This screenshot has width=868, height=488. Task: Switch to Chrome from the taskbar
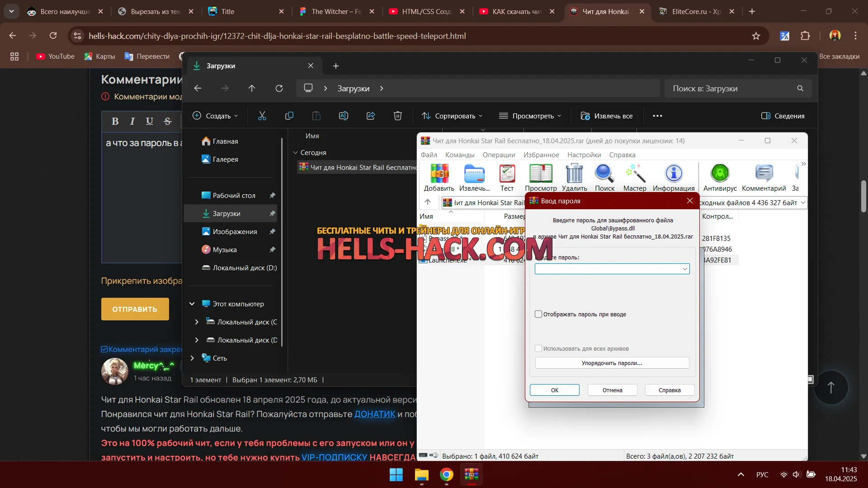click(447, 475)
